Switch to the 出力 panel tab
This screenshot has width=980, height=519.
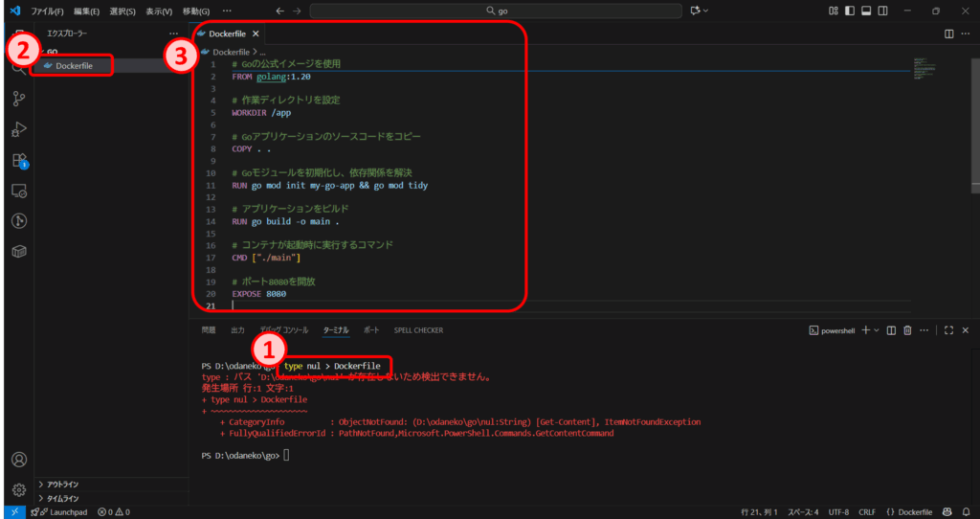pos(237,330)
